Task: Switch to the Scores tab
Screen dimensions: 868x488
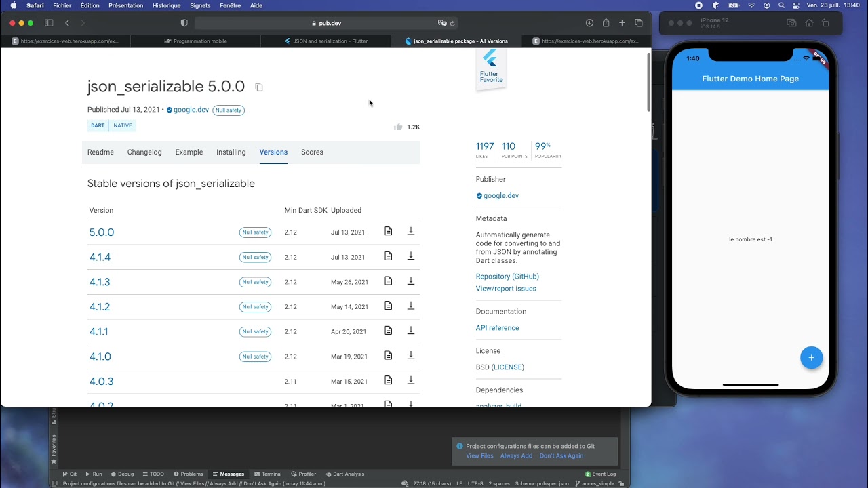Action: click(x=312, y=152)
